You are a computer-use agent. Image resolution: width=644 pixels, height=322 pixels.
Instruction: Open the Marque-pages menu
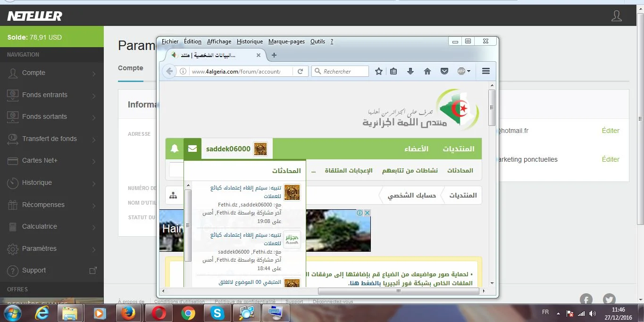(286, 41)
